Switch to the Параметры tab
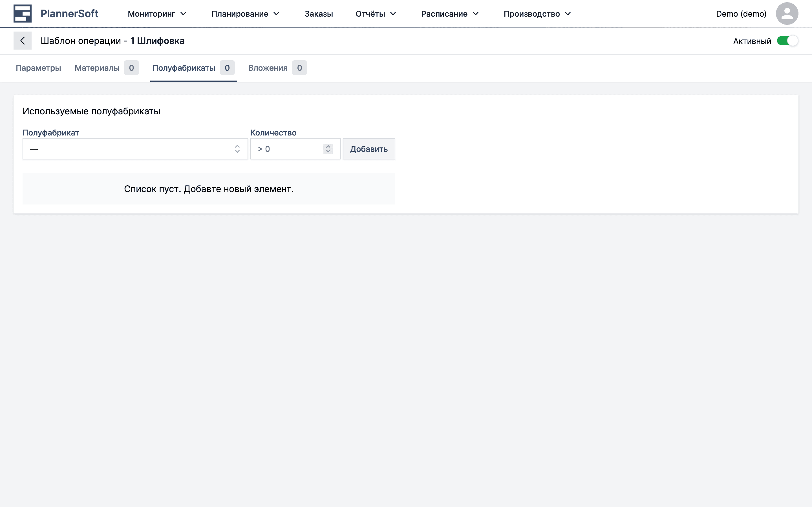The width and height of the screenshot is (812, 507). [38, 68]
